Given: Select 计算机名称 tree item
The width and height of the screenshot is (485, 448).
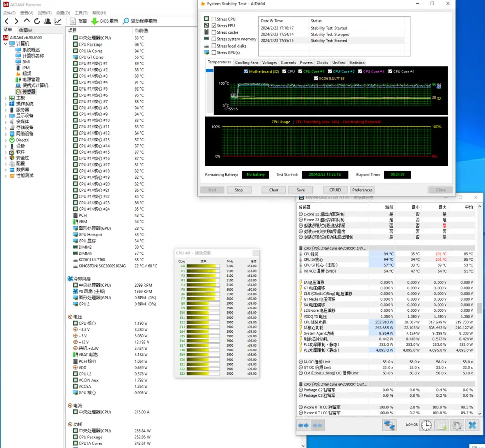Looking at the screenshot, I should [33, 56].
